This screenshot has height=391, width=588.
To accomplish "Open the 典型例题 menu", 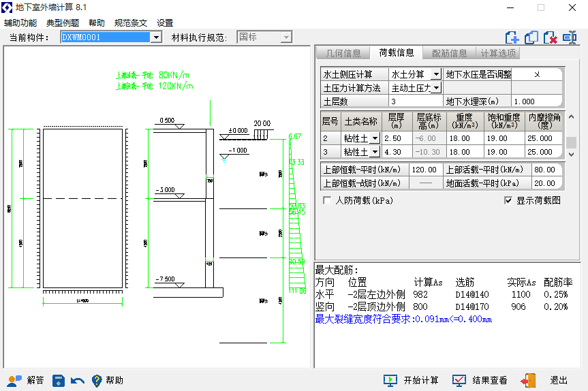I will click(63, 23).
